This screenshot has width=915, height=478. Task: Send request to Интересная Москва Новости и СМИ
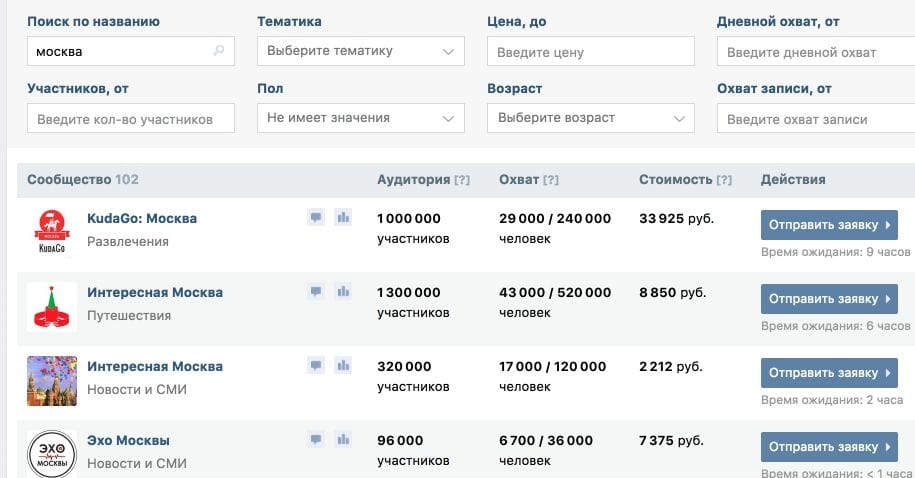coord(829,373)
